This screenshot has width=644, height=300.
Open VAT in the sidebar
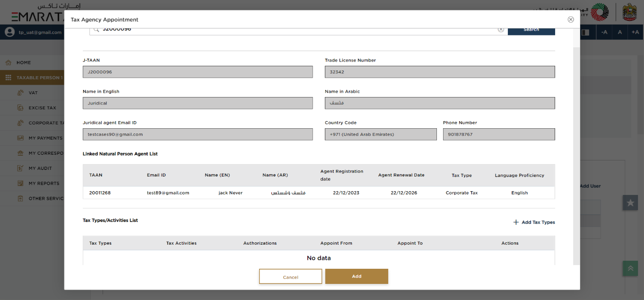point(33,93)
